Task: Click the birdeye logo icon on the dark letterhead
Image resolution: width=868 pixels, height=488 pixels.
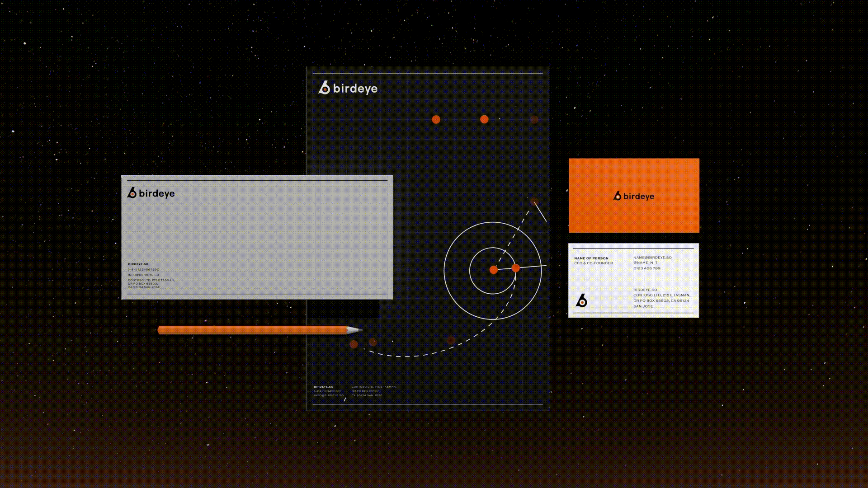Action: coord(324,88)
